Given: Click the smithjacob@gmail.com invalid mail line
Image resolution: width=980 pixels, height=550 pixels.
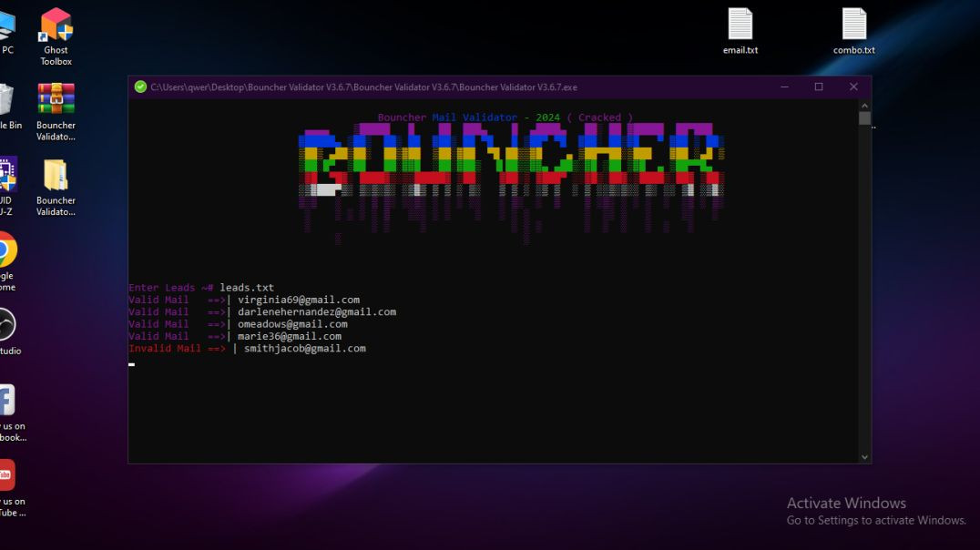Looking at the screenshot, I should (247, 348).
